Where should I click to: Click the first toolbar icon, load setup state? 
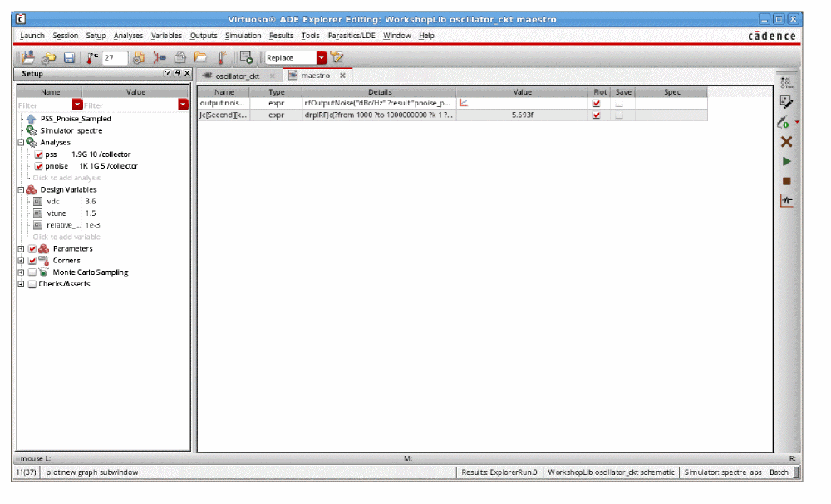(x=28, y=57)
